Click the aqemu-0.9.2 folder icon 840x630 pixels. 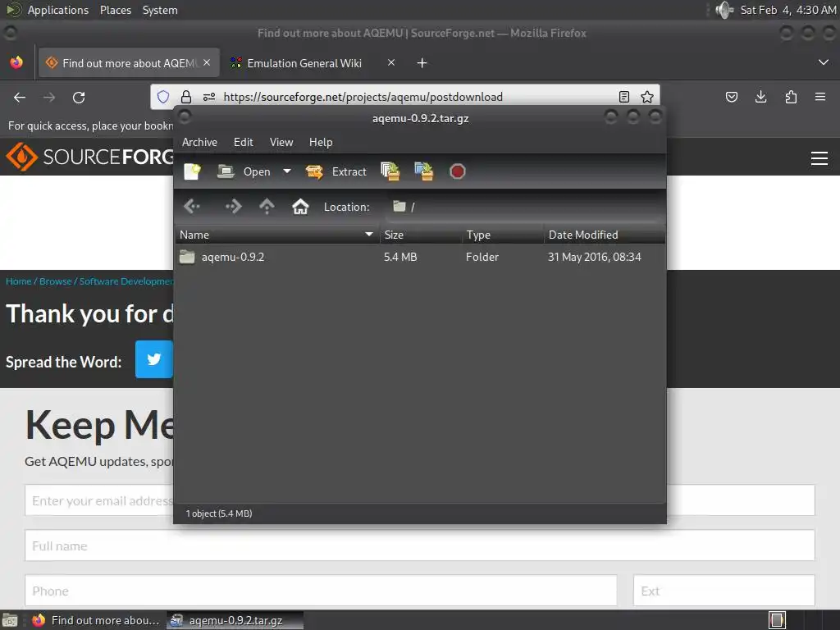tap(187, 257)
